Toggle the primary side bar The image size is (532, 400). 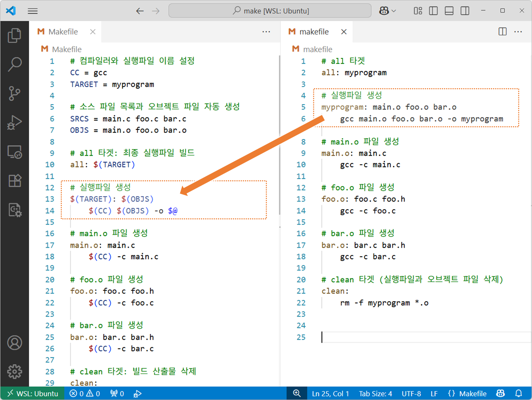point(433,11)
